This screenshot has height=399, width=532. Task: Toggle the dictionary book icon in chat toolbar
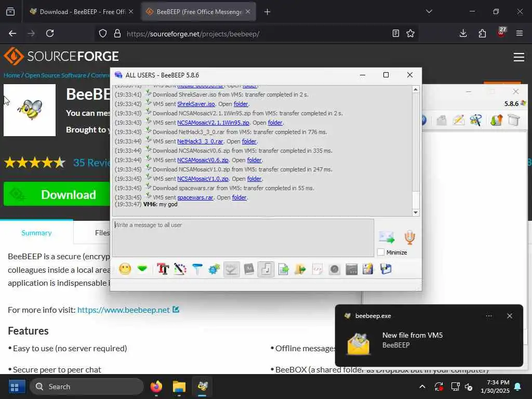(249, 270)
